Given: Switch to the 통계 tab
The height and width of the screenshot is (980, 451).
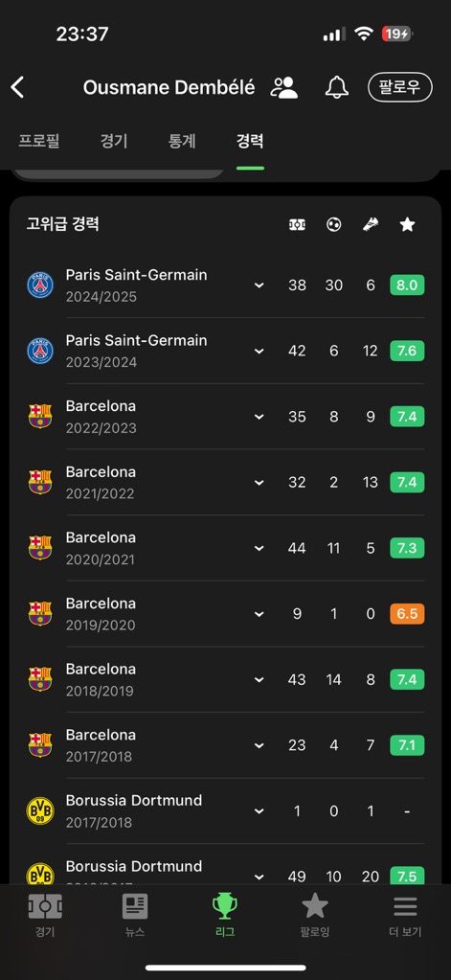Looking at the screenshot, I should [182, 141].
